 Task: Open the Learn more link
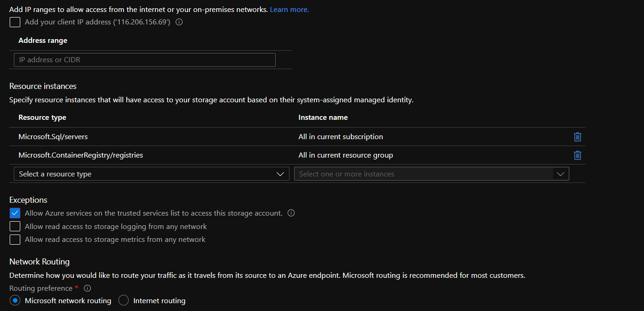coord(289,9)
